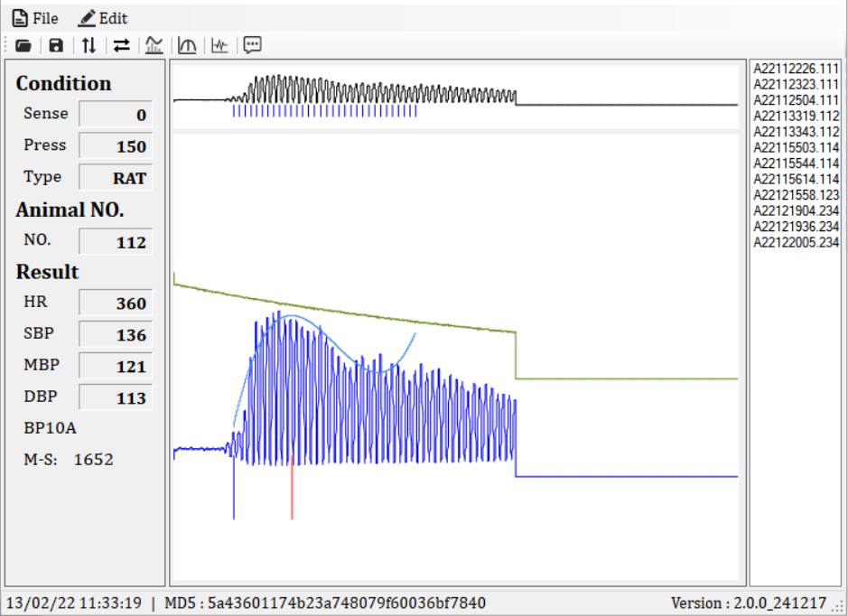Select record A22115544.114 in the list
The width and height of the screenshot is (848, 616).
coord(796,163)
